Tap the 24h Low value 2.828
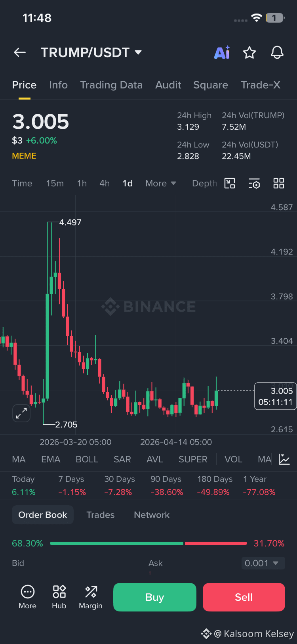This screenshot has width=297, height=644. [188, 156]
